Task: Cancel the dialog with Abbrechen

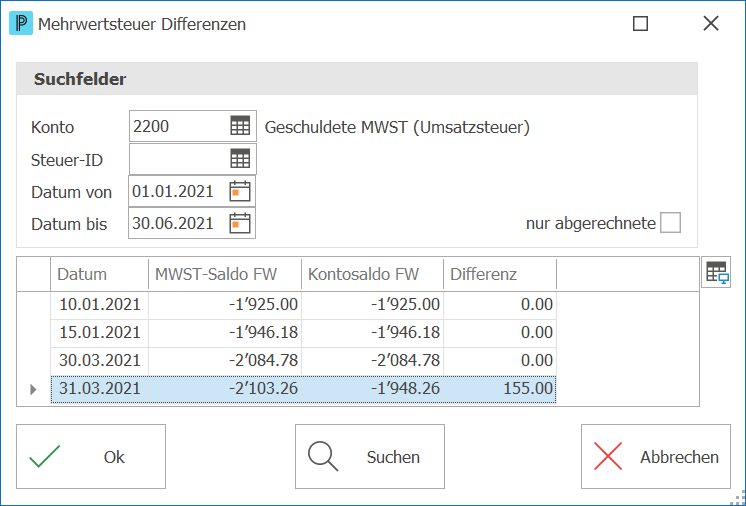Action: (656, 457)
